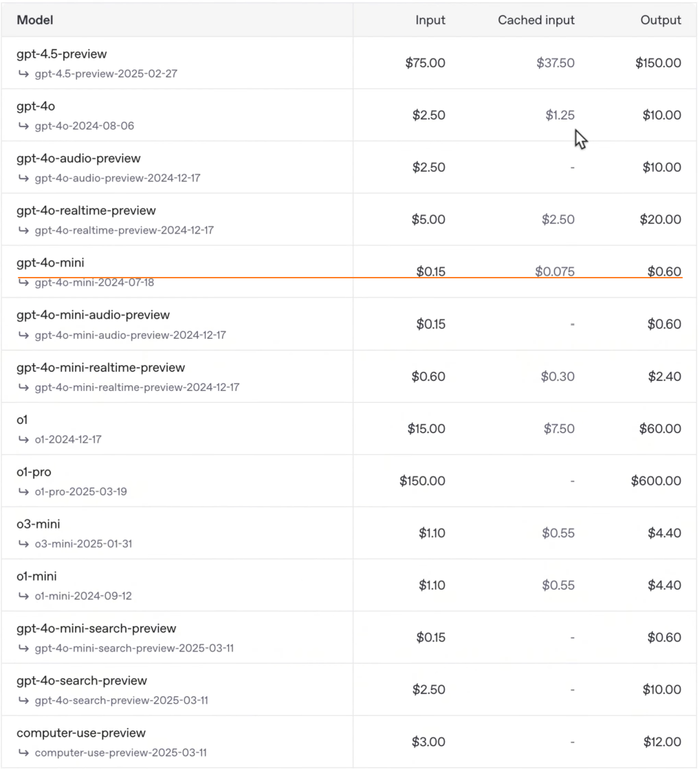Click the $3.00 input price for computer-use-preview

[428, 742]
